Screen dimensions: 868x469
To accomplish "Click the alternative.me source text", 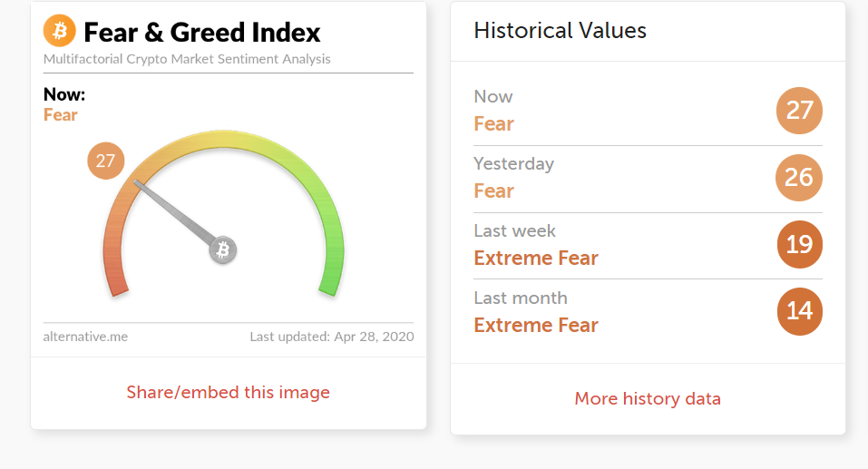I will click(85, 337).
